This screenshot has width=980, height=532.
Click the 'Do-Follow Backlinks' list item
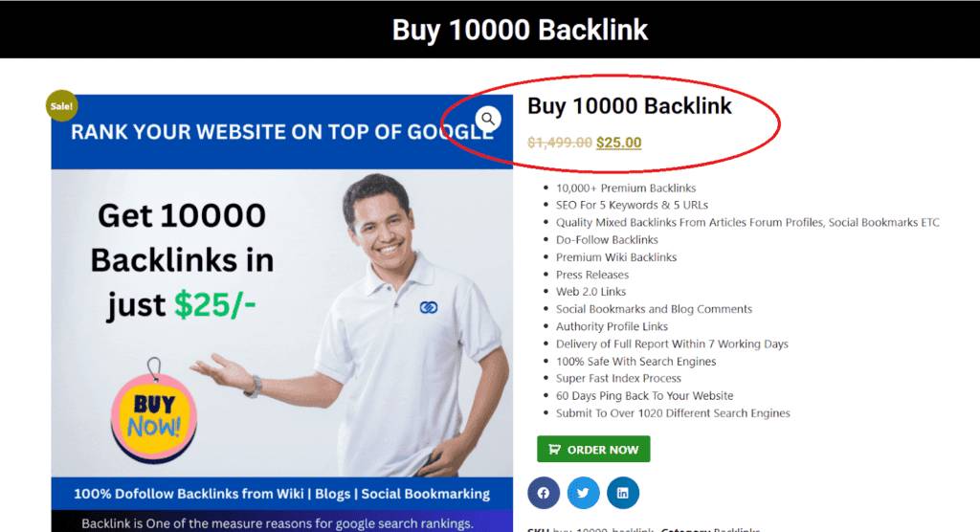[607, 239]
